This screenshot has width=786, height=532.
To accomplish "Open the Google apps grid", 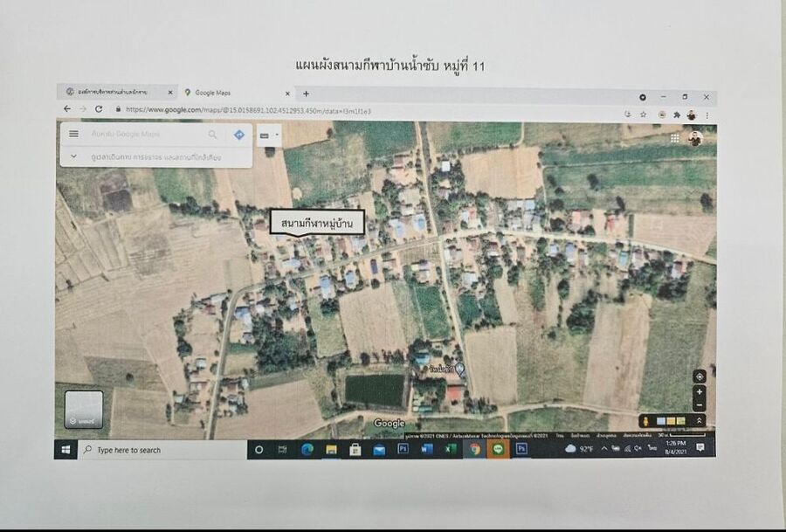I will pos(675,138).
